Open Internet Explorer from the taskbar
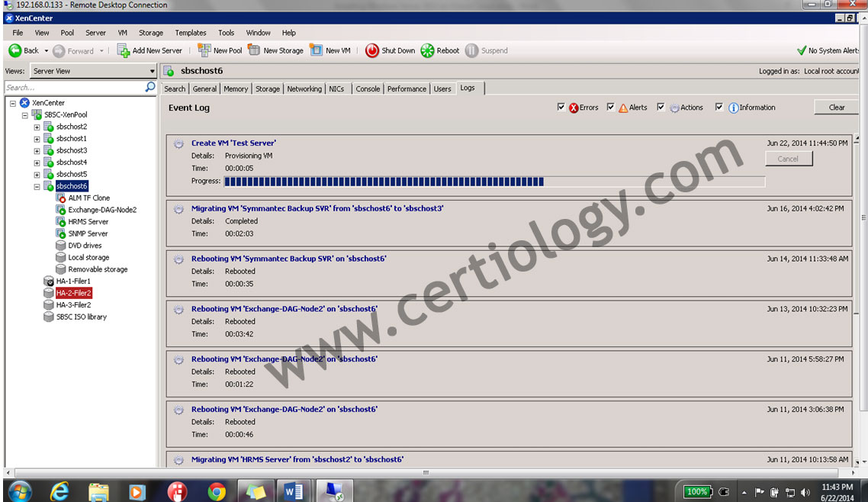The image size is (868, 502). point(59,491)
